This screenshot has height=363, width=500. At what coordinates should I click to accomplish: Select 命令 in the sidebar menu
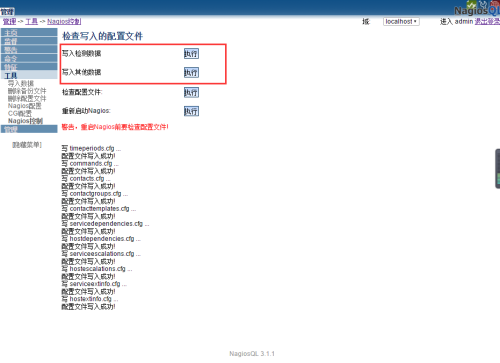tap(29, 58)
